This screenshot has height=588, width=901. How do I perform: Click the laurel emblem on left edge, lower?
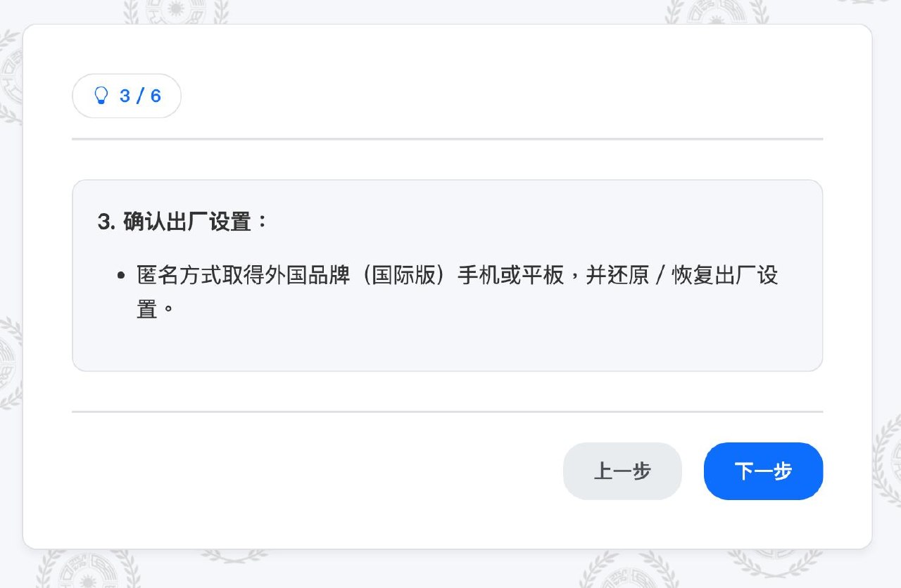[10, 362]
